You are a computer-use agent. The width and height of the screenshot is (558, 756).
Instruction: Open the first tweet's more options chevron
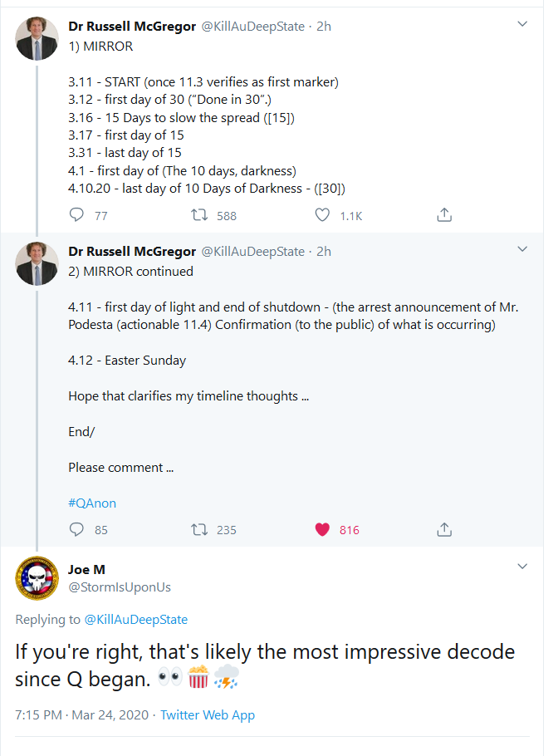pos(522,25)
